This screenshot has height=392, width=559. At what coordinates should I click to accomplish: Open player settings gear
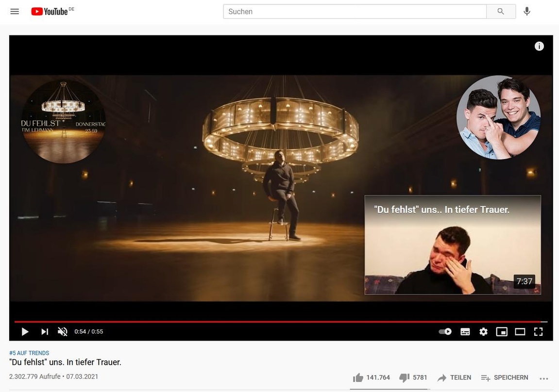point(483,332)
